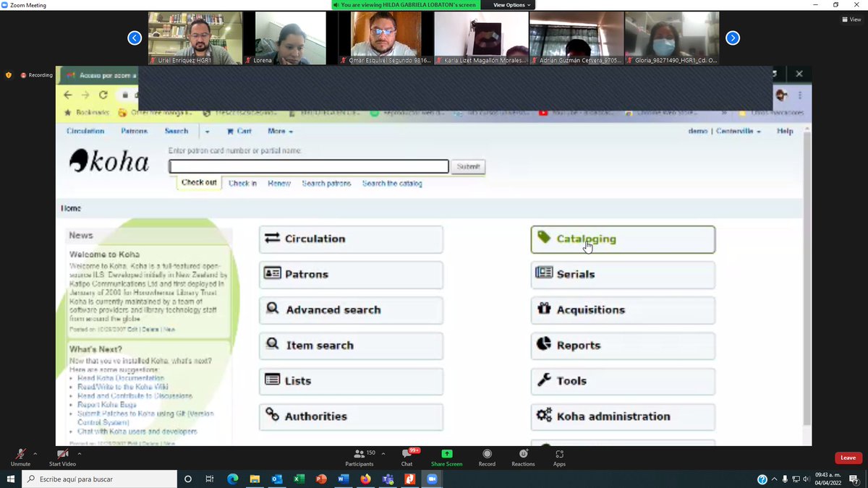Click the Zoom taskbar icon

tap(432, 479)
